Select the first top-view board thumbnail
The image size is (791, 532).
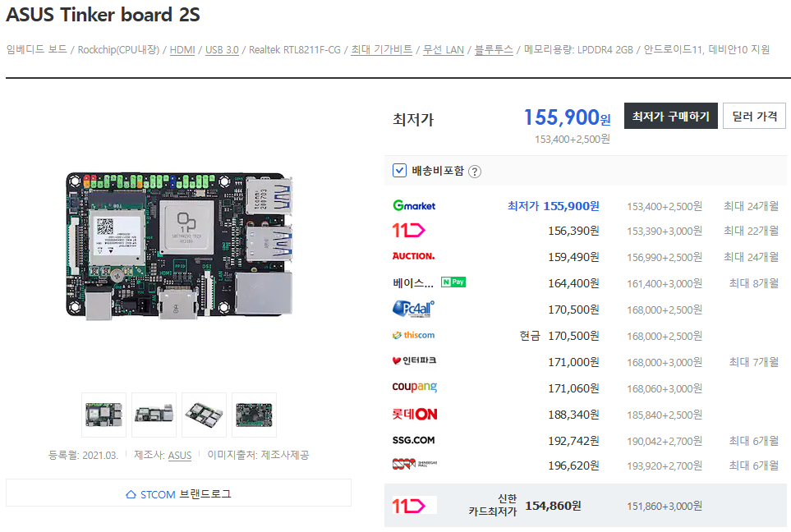pyautogui.click(x=104, y=415)
